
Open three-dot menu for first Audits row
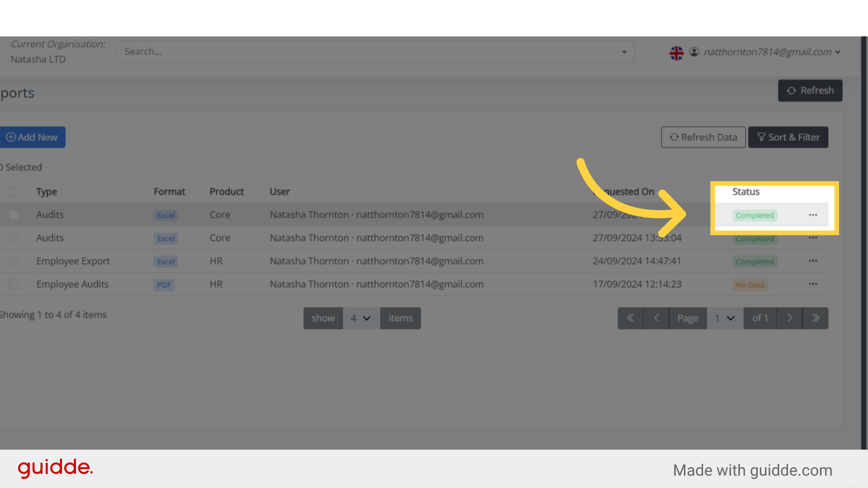click(x=813, y=215)
